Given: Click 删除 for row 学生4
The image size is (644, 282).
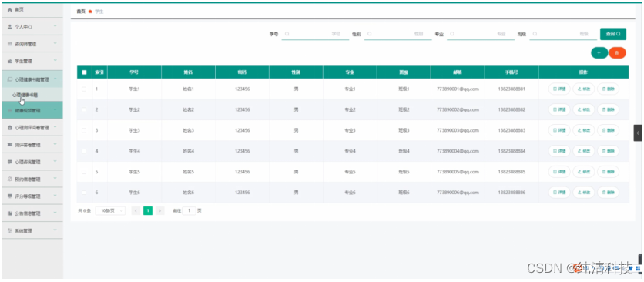Looking at the screenshot, I should [x=608, y=151].
